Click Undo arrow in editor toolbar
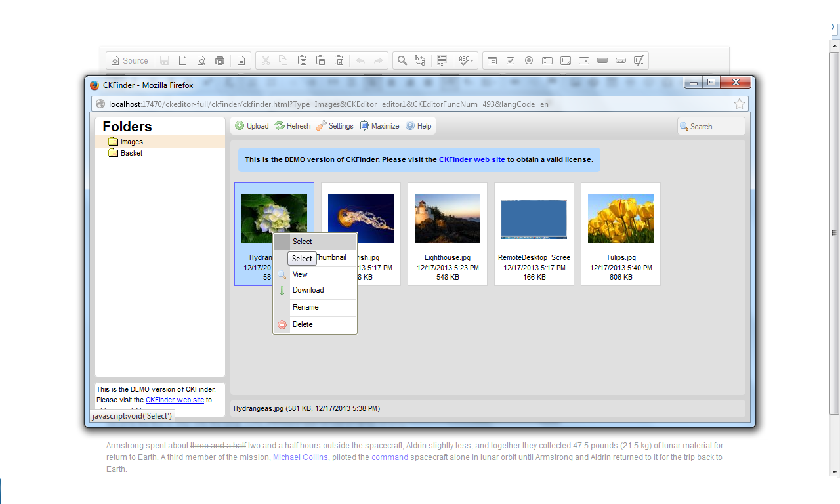This screenshot has height=504, width=840. tap(360, 60)
